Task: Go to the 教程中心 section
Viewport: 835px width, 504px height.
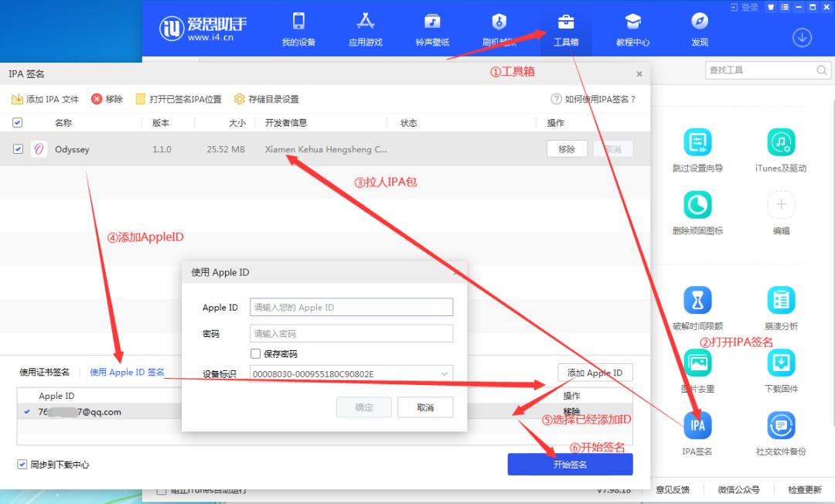Action: (x=632, y=29)
